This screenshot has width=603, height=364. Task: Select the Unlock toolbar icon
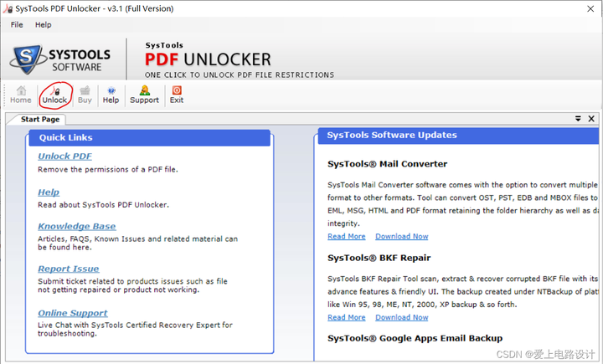[x=54, y=95]
